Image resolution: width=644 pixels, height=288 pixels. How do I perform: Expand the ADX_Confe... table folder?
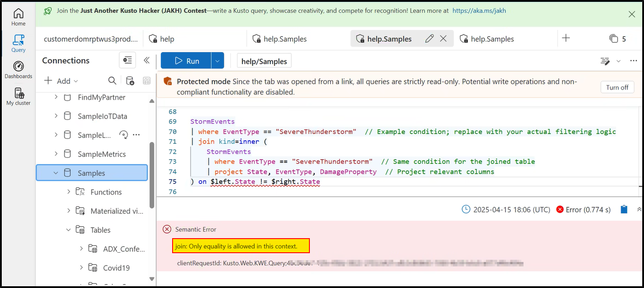81,249
